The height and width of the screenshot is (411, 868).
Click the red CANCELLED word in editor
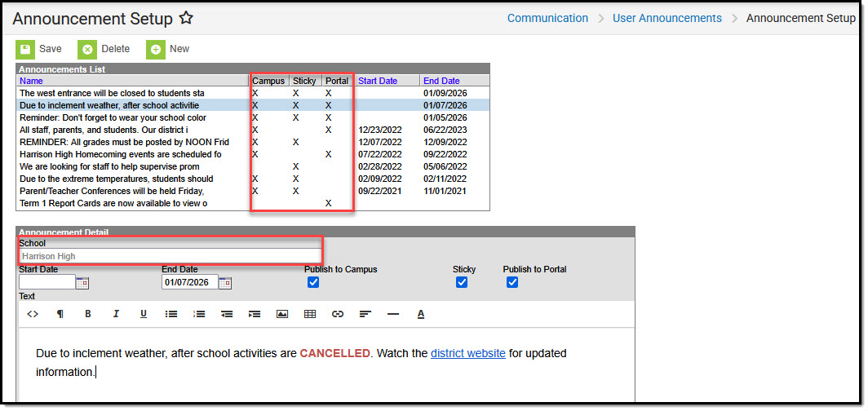[335, 353]
